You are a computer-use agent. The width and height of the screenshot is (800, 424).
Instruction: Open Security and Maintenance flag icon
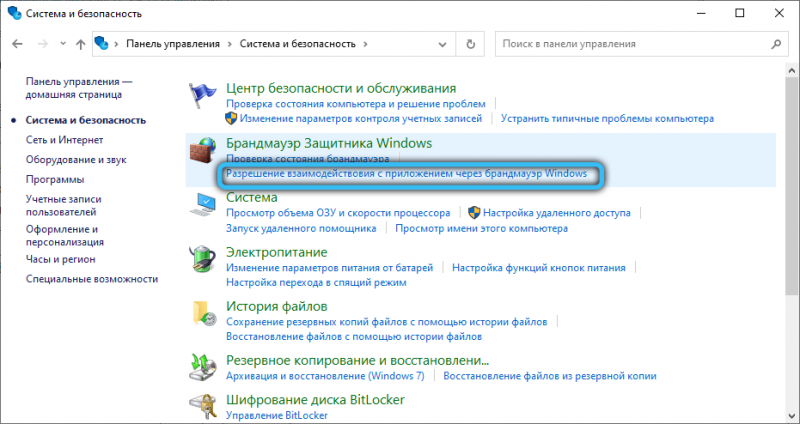[x=203, y=95]
